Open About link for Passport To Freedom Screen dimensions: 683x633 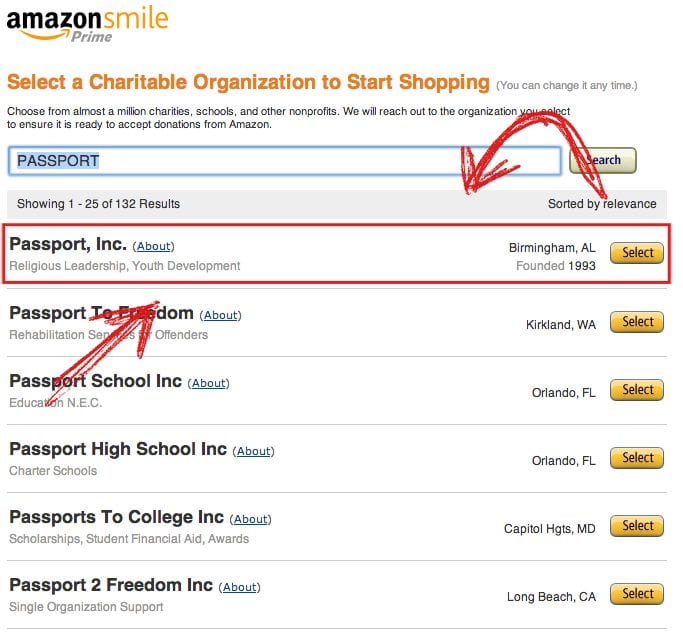[220, 315]
